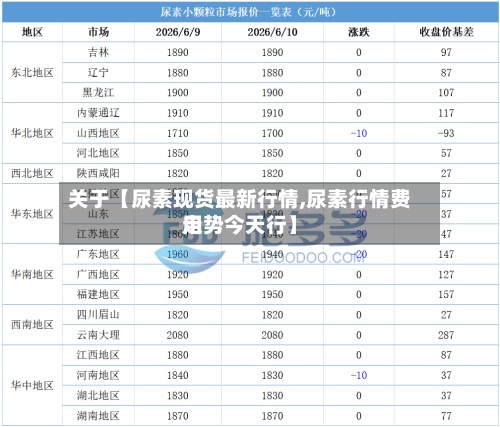Click the 2026/6/10 price 1920 for 广西地区
The image size is (500, 427).
[x=272, y=275]
